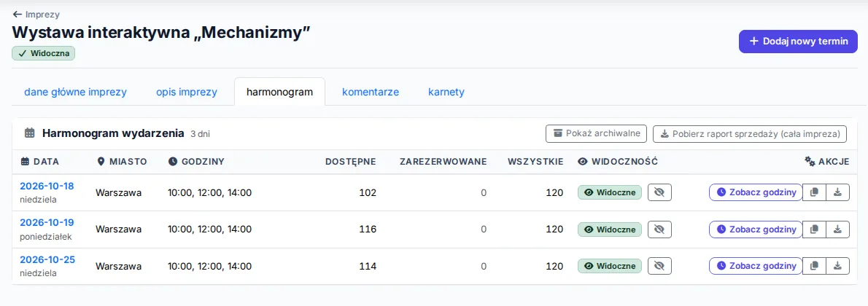Screen dimensions: 868x306
Task: Download report icon for 2026-10-18 row
Action: (x=837, y=192)
